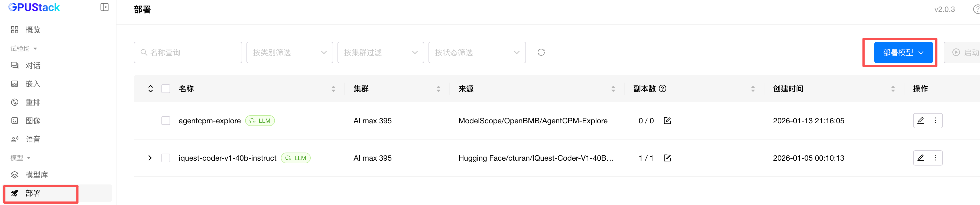Open the 按类别筛选 dropdown
980x205 pixels.
click(290, 52)
